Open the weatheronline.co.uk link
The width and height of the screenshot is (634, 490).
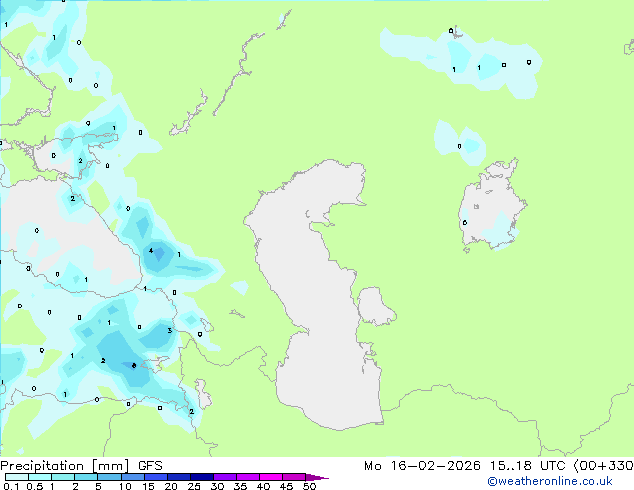tap(549, 481)
